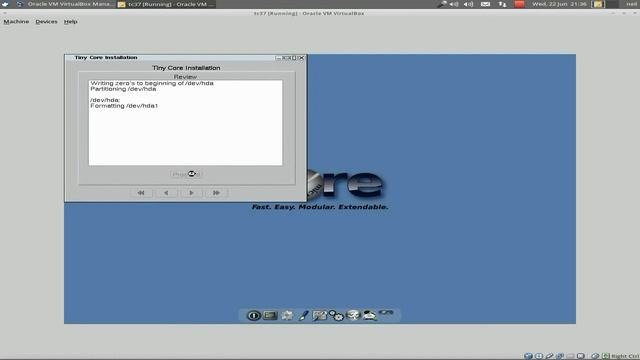Click the USB devices status icon
The height and width of the screenshot is (360, 640).
pos(549,356)
